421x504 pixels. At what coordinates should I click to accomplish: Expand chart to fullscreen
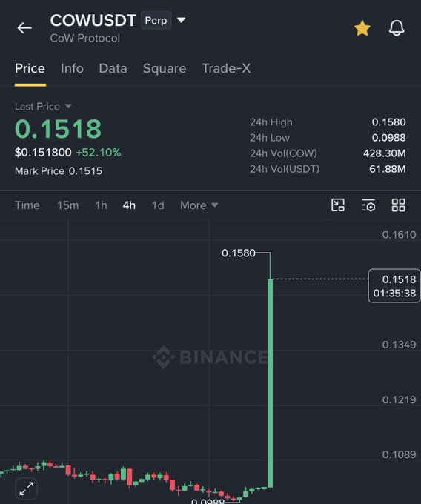pos(27,488)
